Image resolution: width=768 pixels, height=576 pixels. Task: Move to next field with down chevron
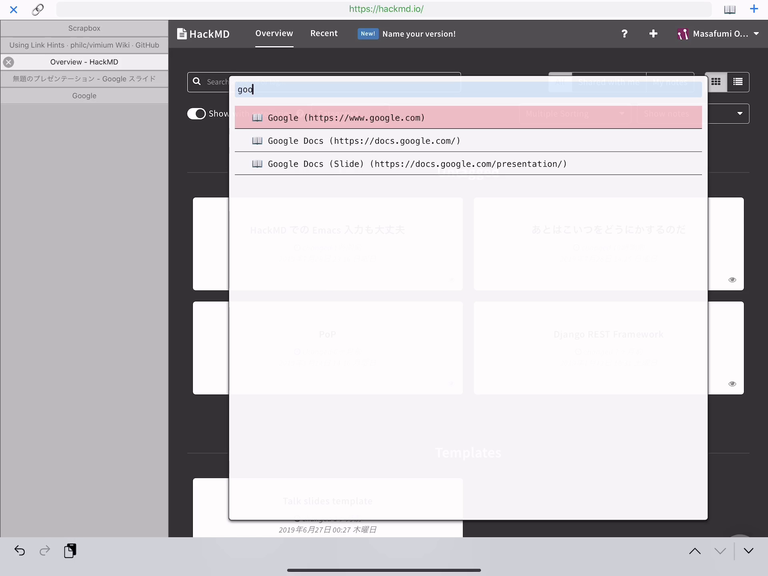(720, 551)
